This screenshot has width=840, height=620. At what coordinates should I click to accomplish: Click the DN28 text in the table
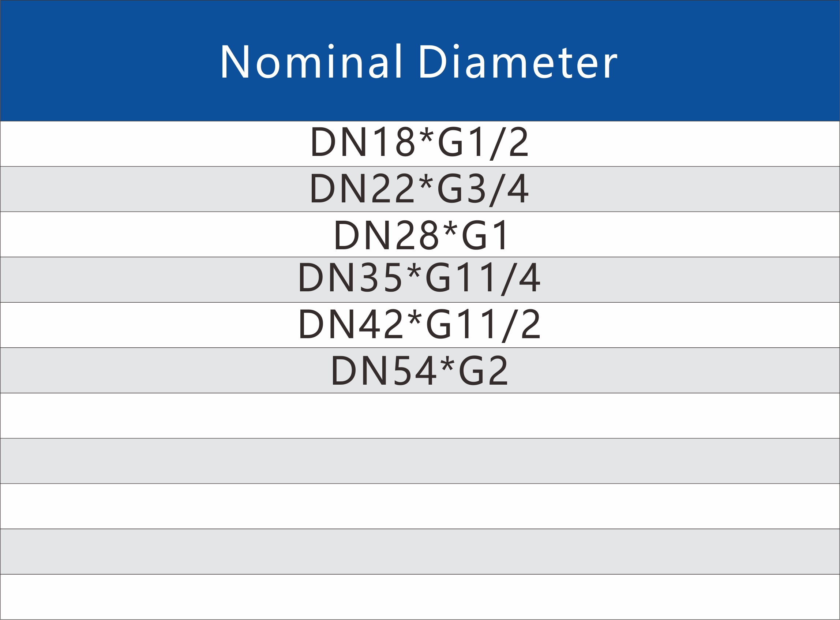(x=386, y=235)
